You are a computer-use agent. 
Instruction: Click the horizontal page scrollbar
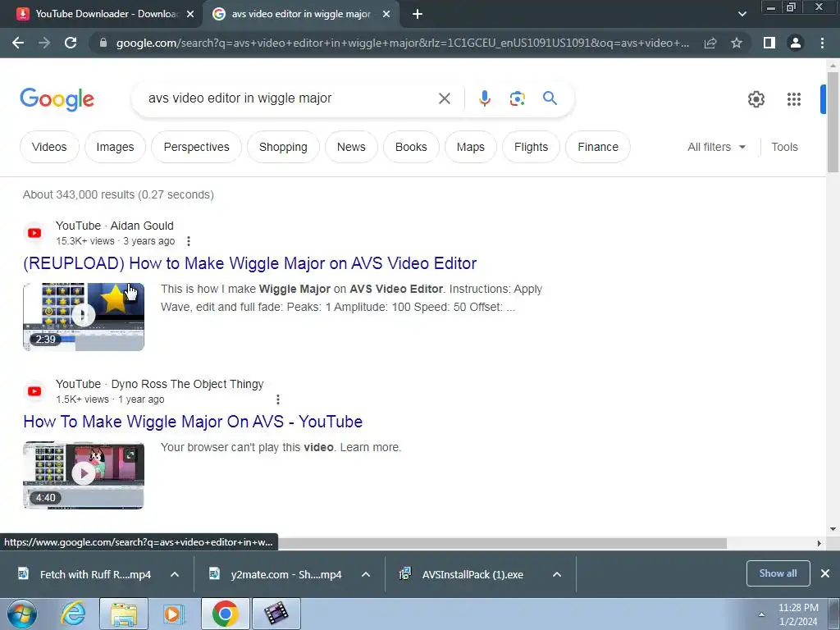pos(502,543)
